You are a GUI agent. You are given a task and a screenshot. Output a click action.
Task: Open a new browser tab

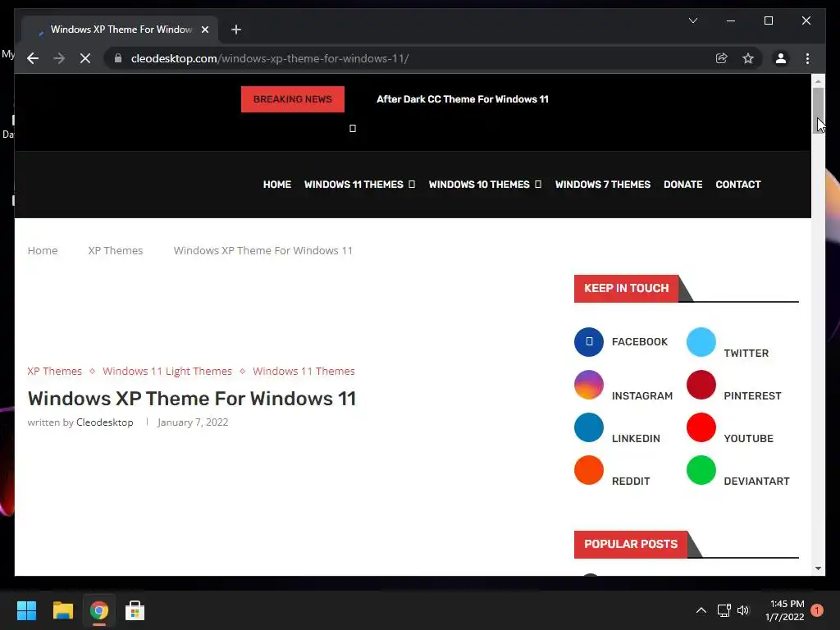tap(236, 30)
